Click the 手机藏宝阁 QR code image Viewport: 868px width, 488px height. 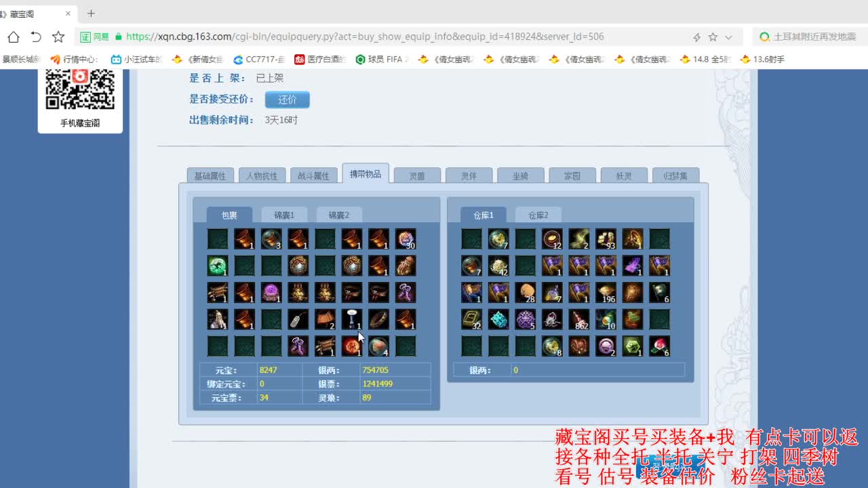click(x=80, y=89)
